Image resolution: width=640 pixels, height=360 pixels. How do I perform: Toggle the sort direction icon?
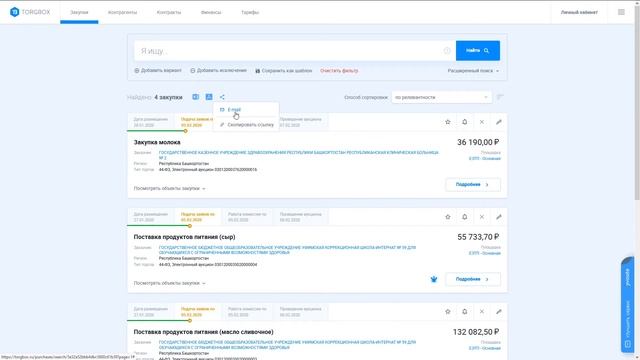click(x=500, y=97)
